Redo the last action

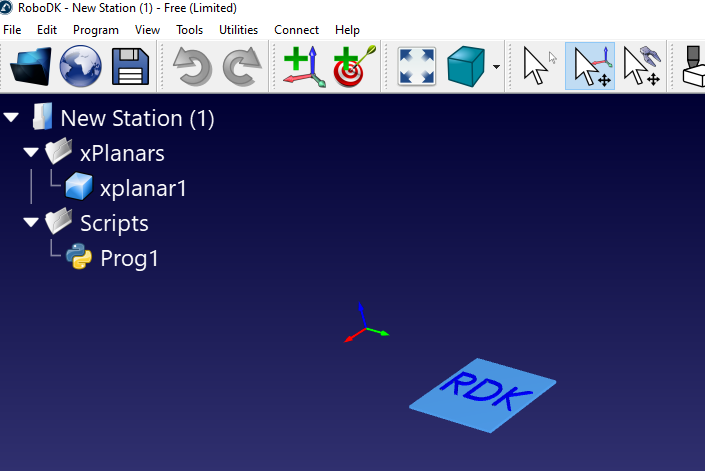pyautogui.click(x=242, y=67)
